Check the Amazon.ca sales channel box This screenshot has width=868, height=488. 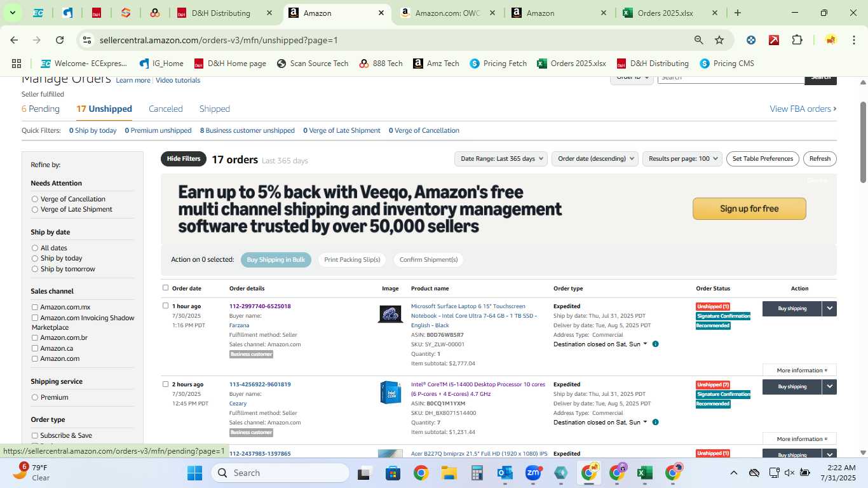tap(35, 348)
